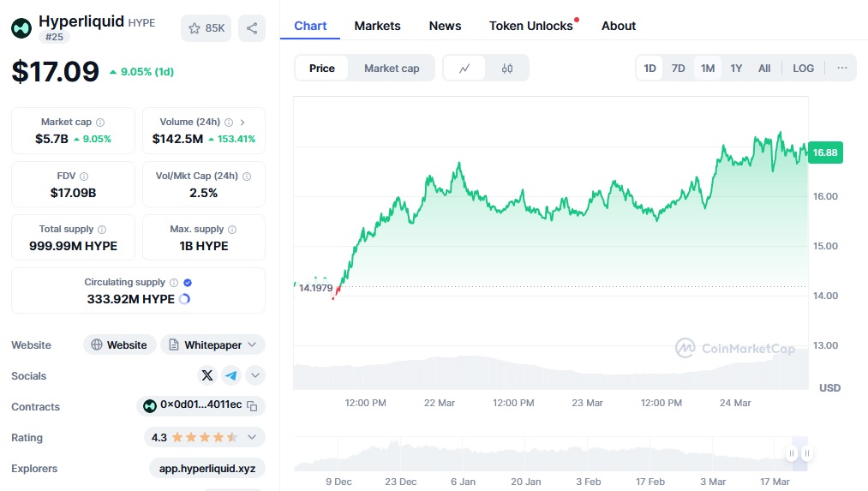This screenshot has width=868, height=491.
Task: Toggle LOG scale on chart
Action: point(803,68)
